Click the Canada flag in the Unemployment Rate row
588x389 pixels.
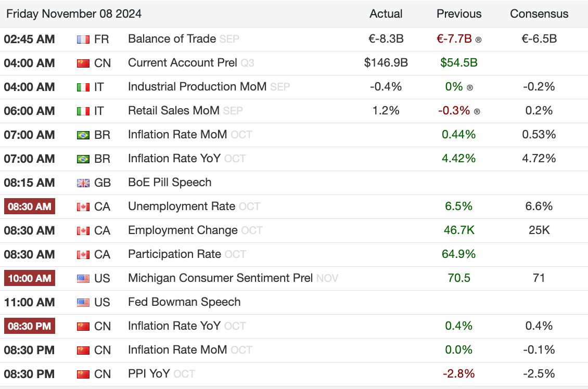pos(83,206)
